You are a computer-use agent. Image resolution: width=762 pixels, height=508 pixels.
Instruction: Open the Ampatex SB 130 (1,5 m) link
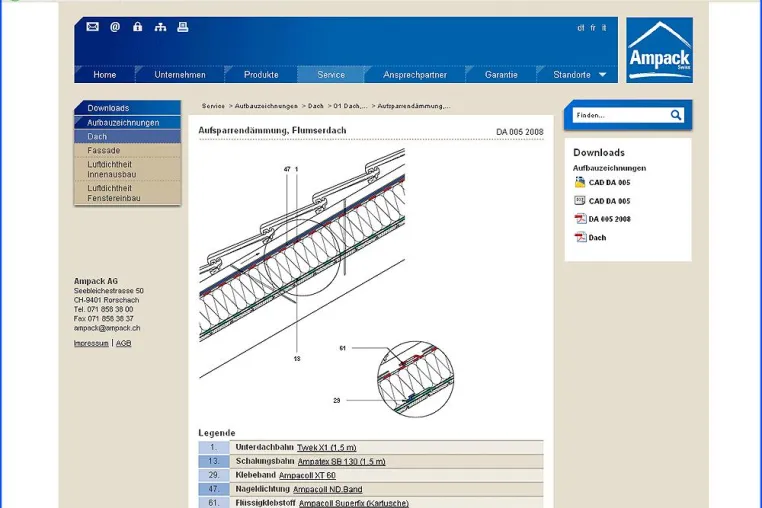(x=341, y=461)
